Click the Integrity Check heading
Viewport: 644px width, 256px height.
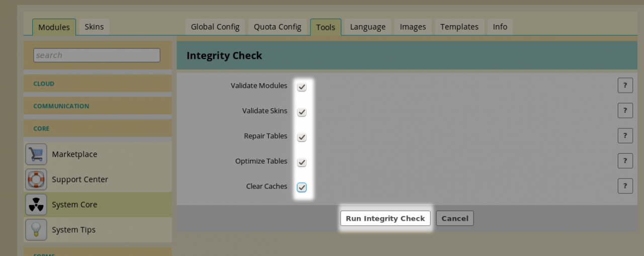(x=224, y=55)
